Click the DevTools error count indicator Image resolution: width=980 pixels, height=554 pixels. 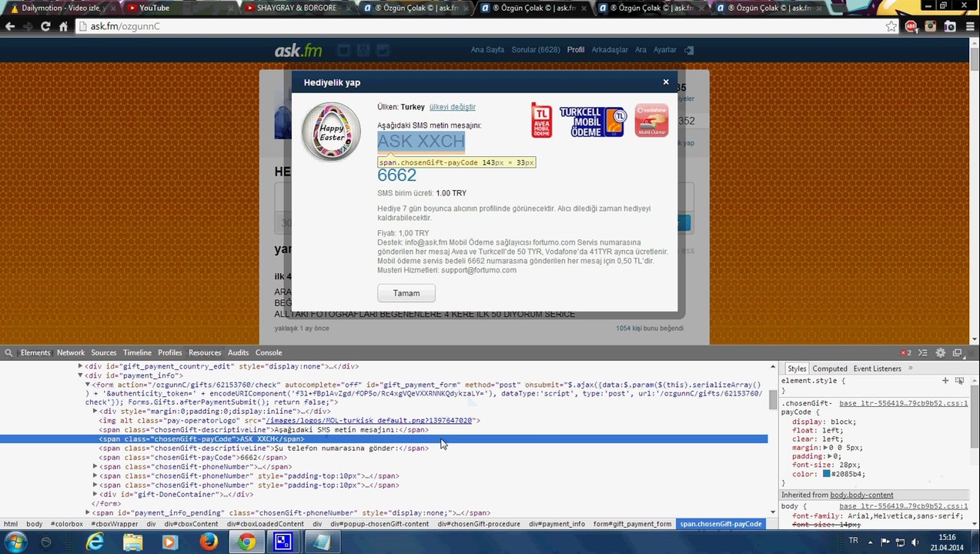(906, 352)
